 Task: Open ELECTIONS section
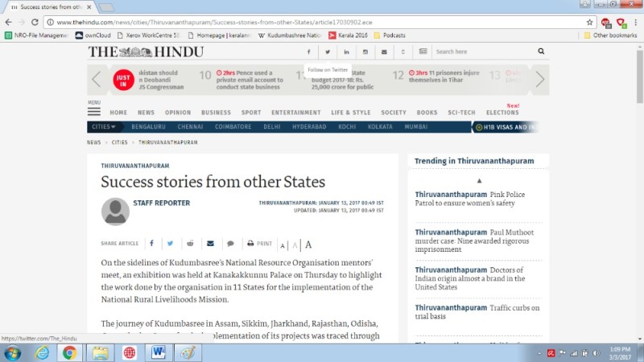(502, 113)
